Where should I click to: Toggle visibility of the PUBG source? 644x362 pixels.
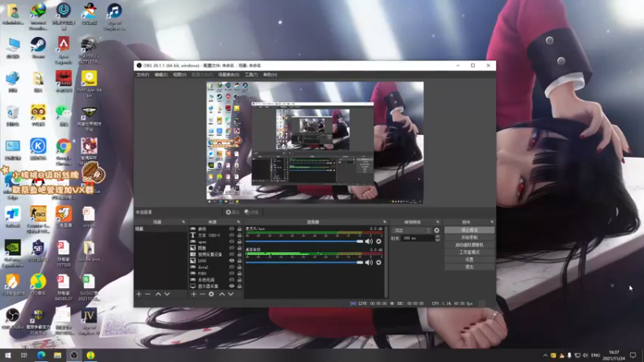[232, 274]
